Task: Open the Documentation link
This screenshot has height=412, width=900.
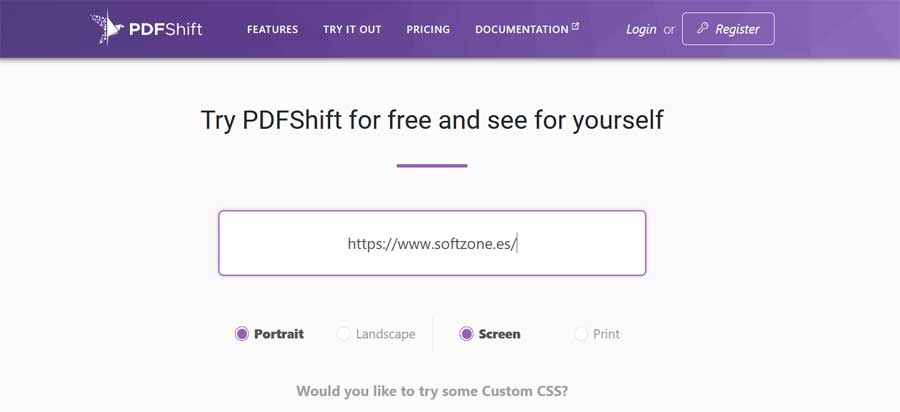Action: 521,29
